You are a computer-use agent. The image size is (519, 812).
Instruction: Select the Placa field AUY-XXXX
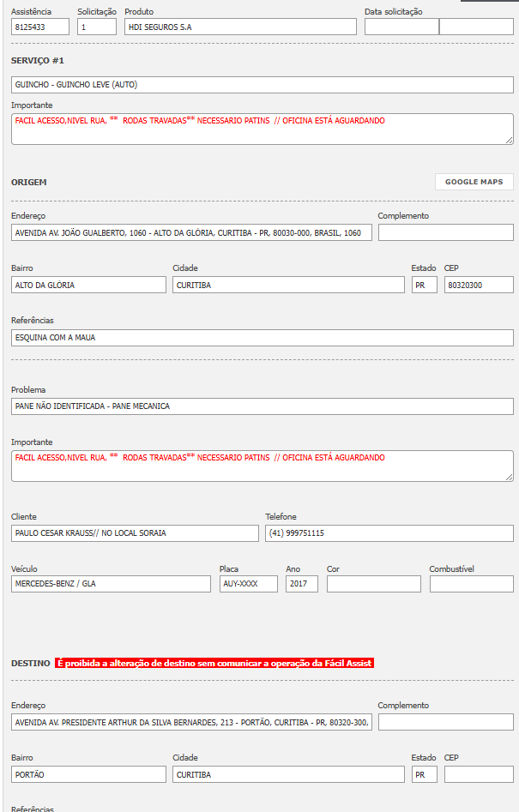pyautogui.click(x=248, y=584)
